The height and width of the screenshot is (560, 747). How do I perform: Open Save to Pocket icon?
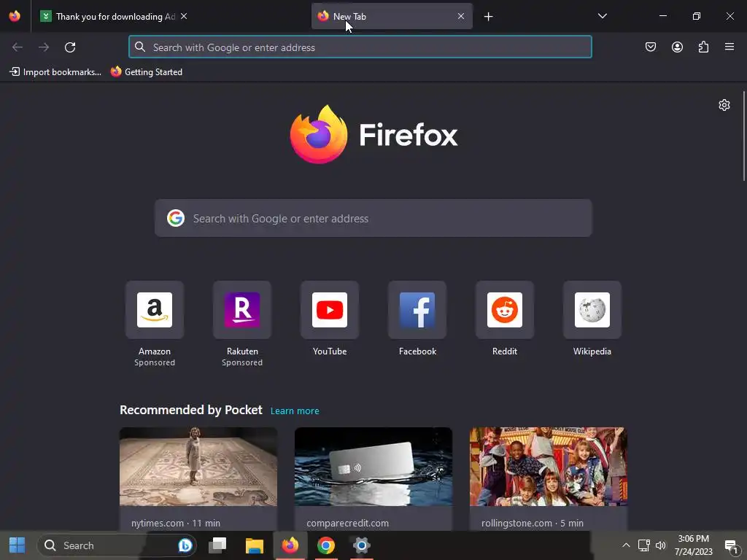click(651, 47)
